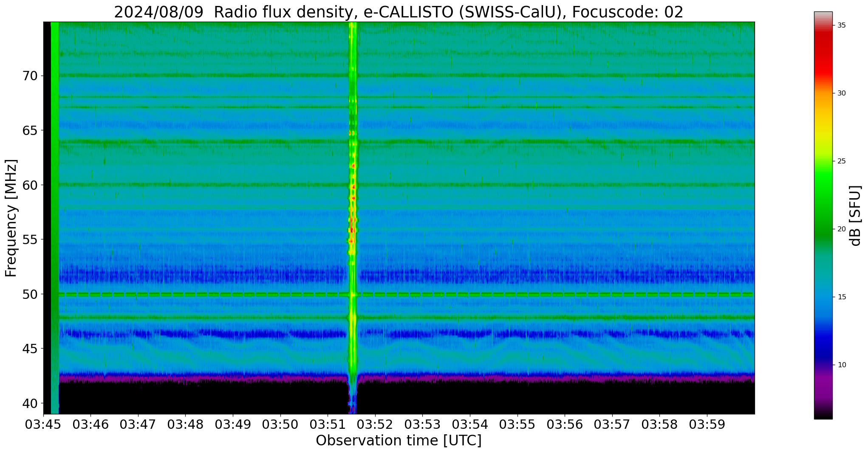Click the 03:45 time tick label
This screenshot has width=868, height=453.
click(x=43, y=424)
